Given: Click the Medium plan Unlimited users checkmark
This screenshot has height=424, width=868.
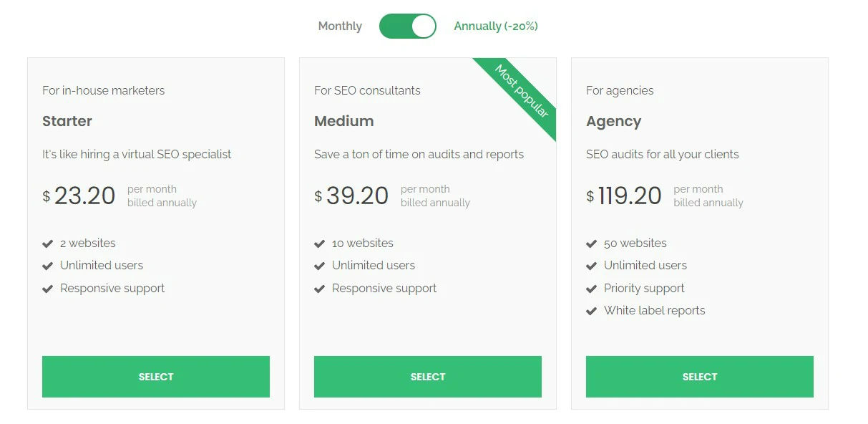Looking at the screenshot, I should click(320, 266).
